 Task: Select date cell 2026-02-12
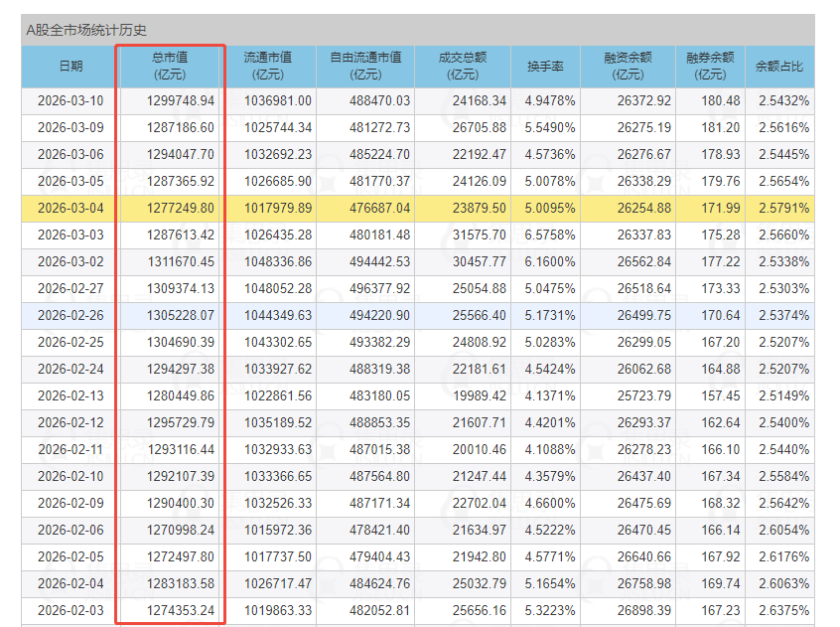click(70, 422)
